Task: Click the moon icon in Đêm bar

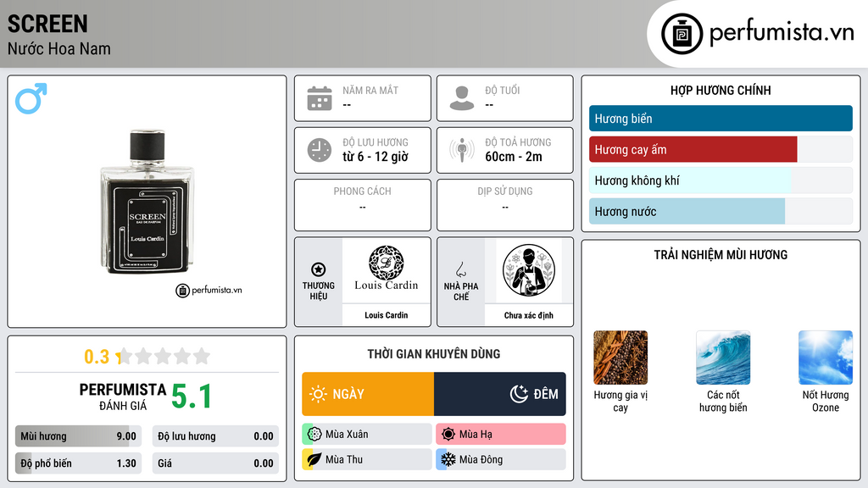Action: pyautogui.click(x=519, y=394)
